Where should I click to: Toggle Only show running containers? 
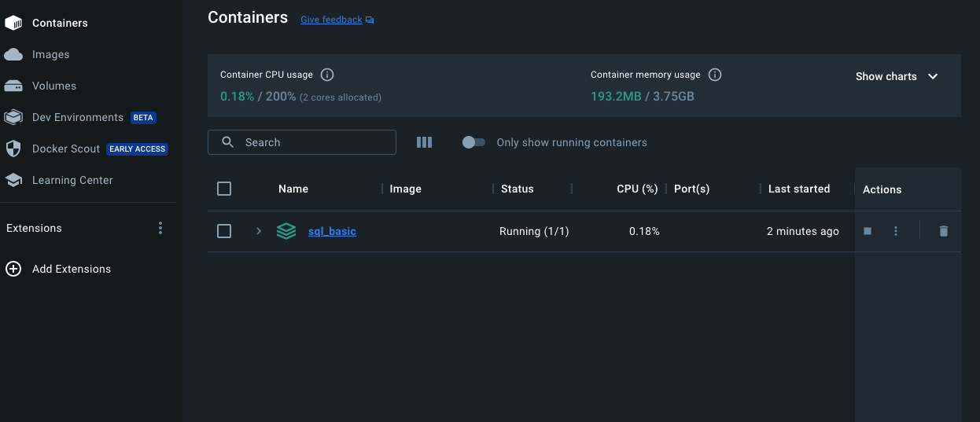coord(473,142)
